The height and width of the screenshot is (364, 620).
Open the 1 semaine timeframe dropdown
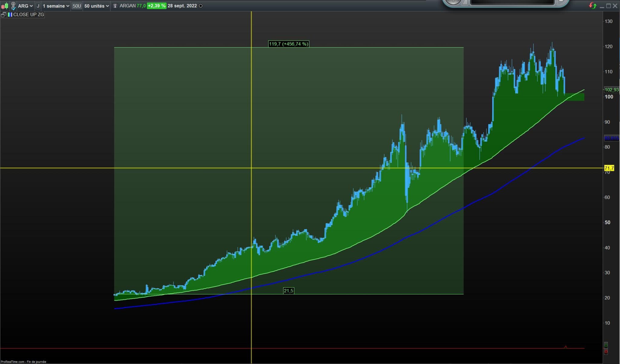pos(56,6)
